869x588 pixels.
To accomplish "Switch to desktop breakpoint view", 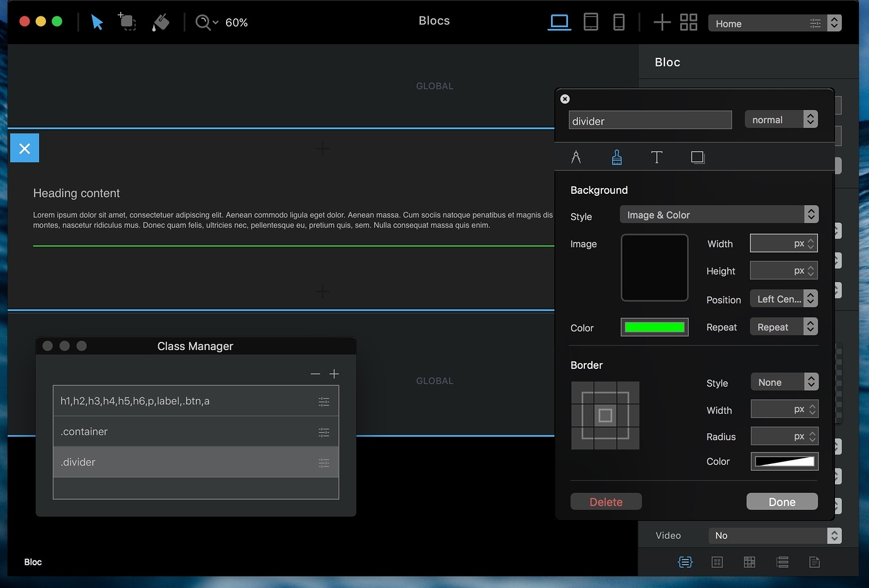I will [559, 21].
